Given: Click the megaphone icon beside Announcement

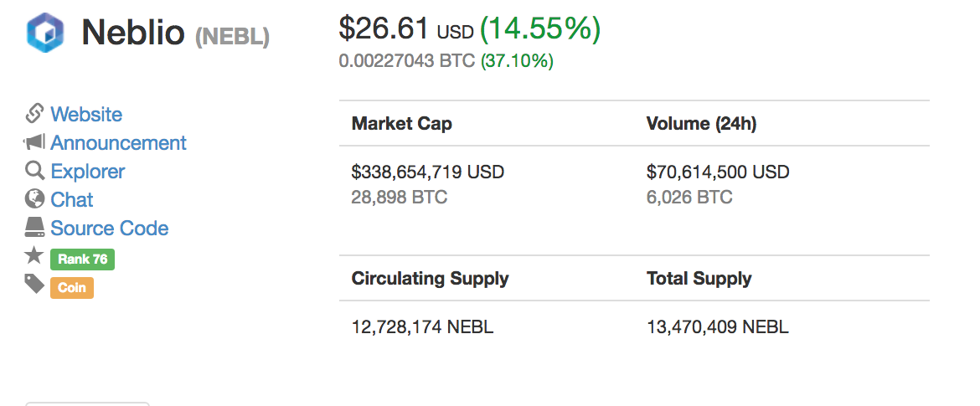Looking at the screenshot, I should pos(34,142).
